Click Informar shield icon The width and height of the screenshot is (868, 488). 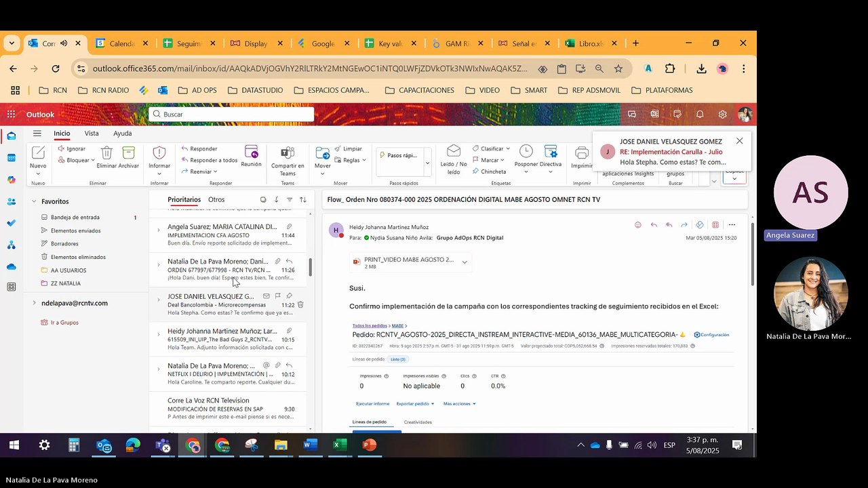coord(159,152)
